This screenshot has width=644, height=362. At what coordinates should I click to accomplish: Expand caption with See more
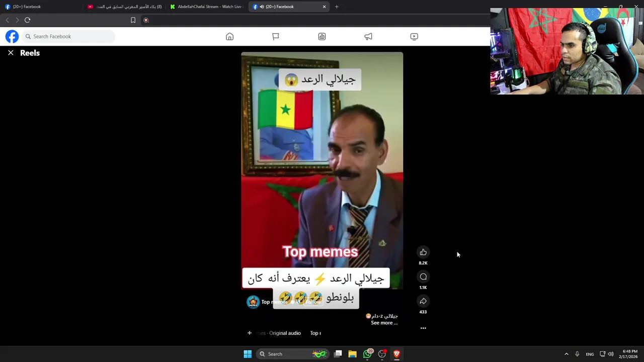pos(384,323)
